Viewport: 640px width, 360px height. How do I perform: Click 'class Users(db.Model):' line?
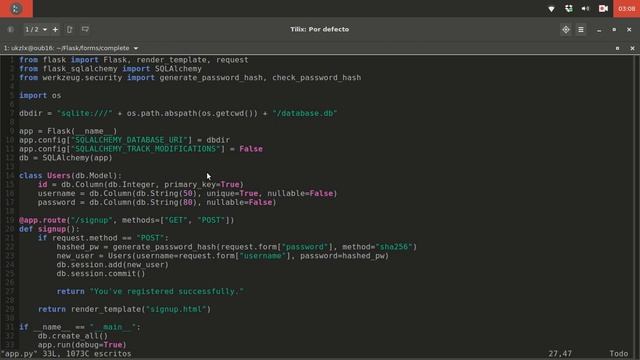70,176
